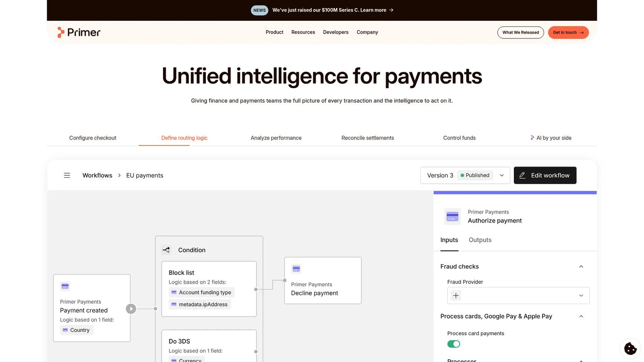
Task: Open the Product menu
Action: point(274,32)
